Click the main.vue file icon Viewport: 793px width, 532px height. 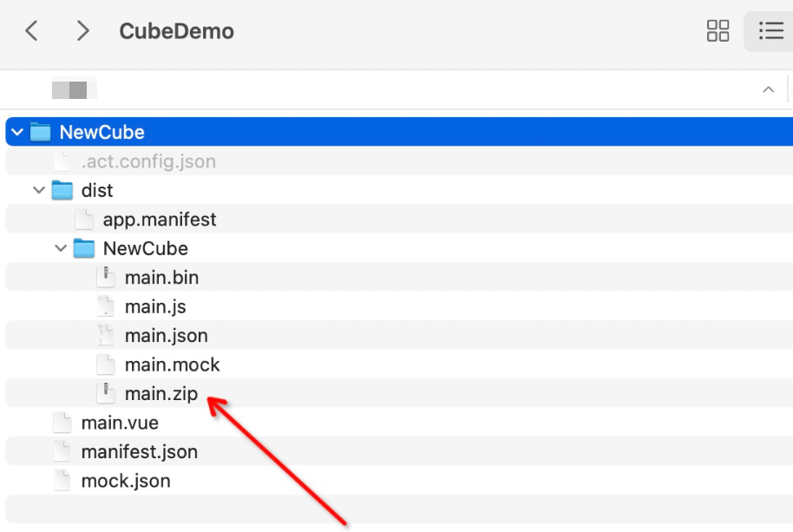point(62,423)
